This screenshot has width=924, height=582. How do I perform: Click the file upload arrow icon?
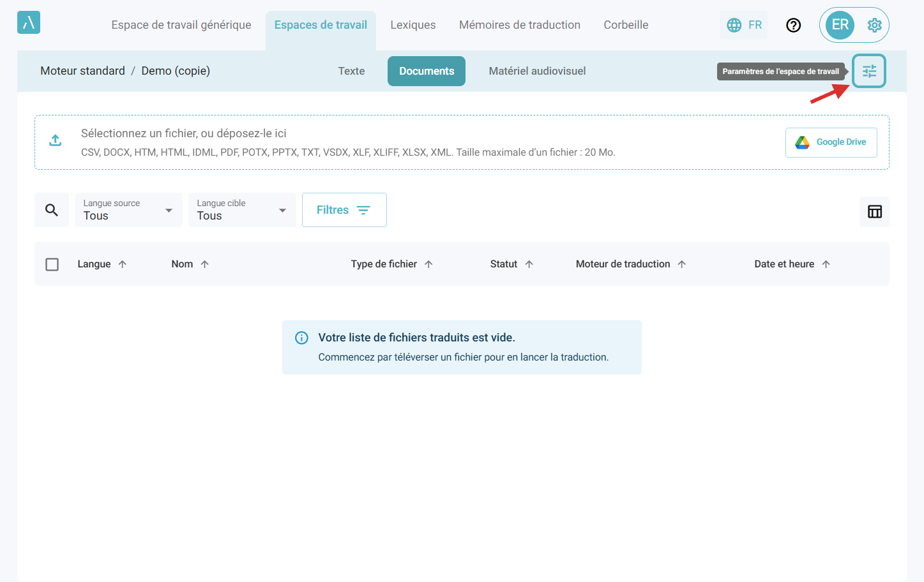pos(56,140)
